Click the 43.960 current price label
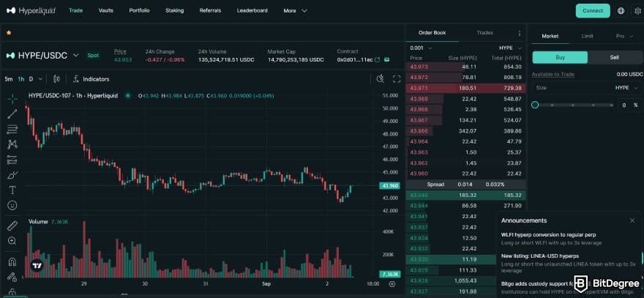Screen dimensions: 644x298 coord(390,186)
